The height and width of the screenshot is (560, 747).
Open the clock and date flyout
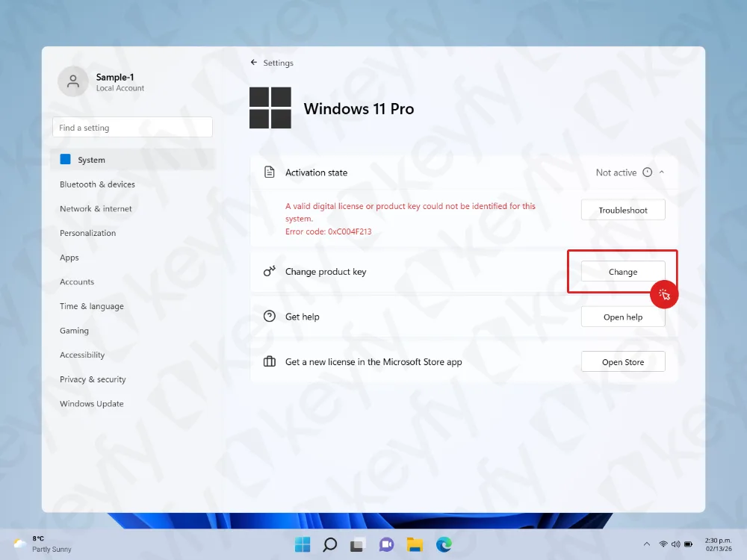click(718, 544)
